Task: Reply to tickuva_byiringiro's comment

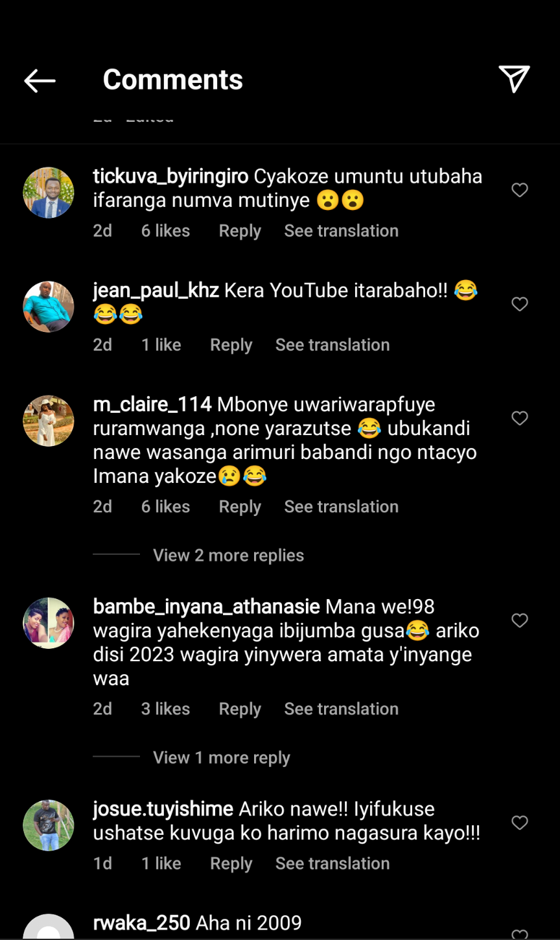Action: pos(240,231)
